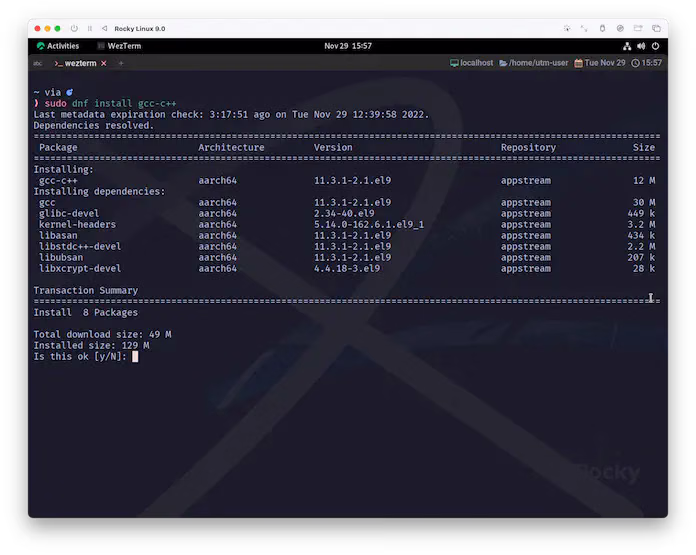Click 'Install 8 Packages' line

point(86,313)
